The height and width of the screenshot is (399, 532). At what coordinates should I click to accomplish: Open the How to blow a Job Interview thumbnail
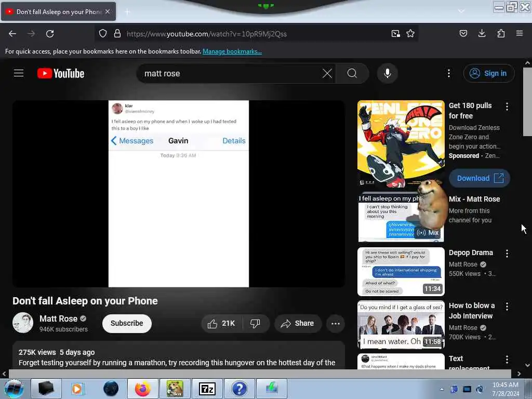[x=401, y=324]
